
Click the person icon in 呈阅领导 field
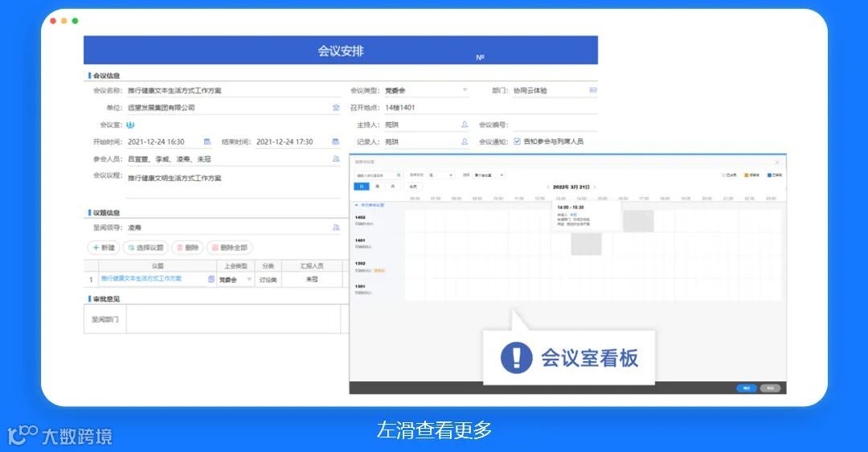pyautogui.click(x=335, y=228)
